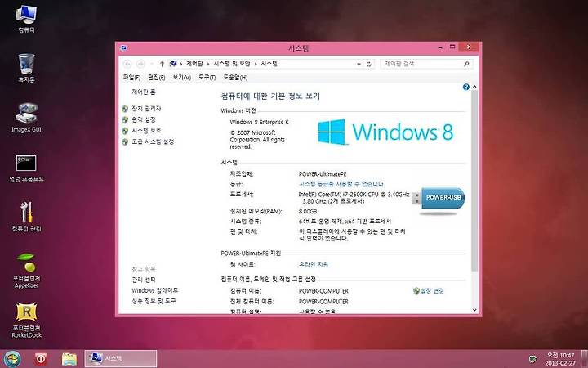This screenshot has height=368, width=588.
Task: Refresh the System page
Action: point(369,65)
